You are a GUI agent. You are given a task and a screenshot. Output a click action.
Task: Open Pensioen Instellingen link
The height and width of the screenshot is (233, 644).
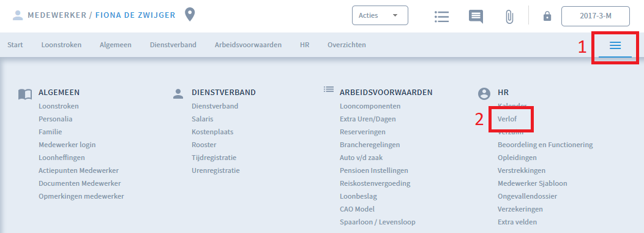[374, 170]
